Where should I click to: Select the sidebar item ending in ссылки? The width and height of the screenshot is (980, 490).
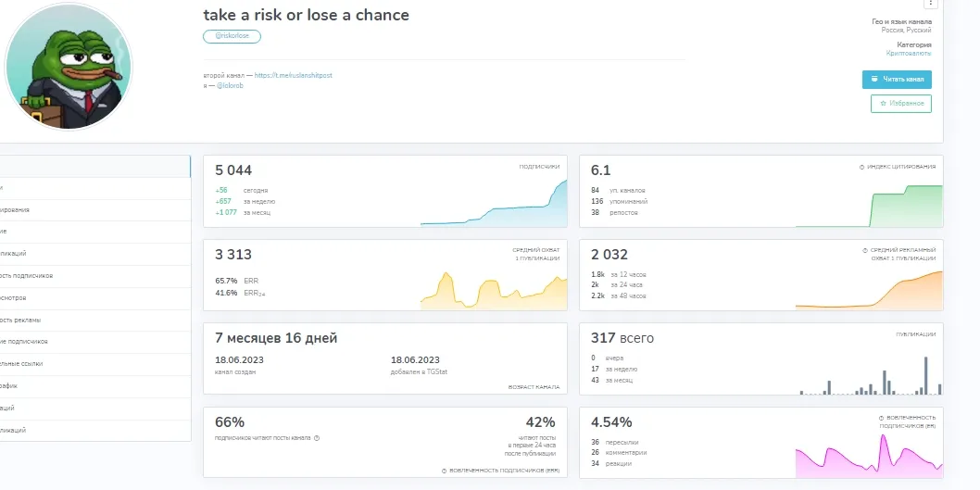[95, 364]
